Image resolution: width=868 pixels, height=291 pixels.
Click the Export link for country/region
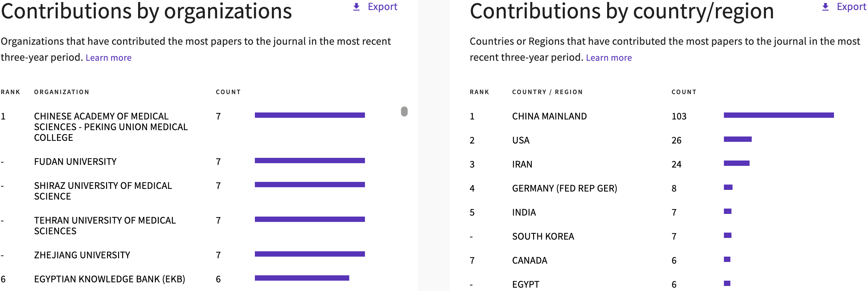click(851, 7)
